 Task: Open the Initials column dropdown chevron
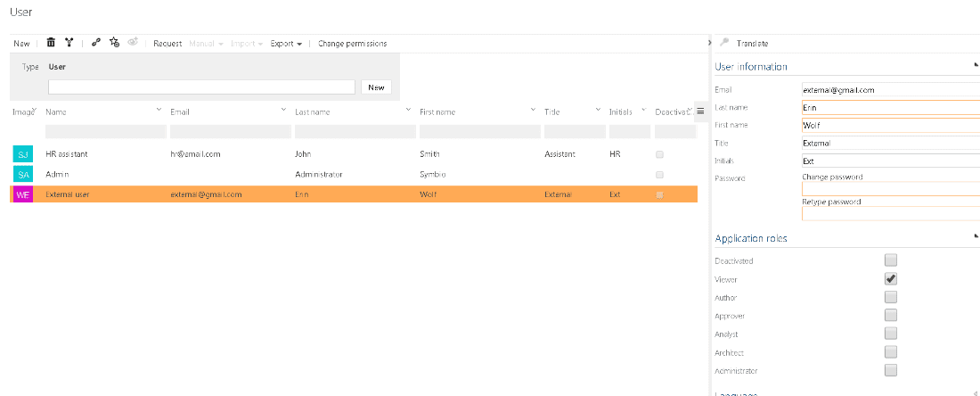[x=644, y=110]
